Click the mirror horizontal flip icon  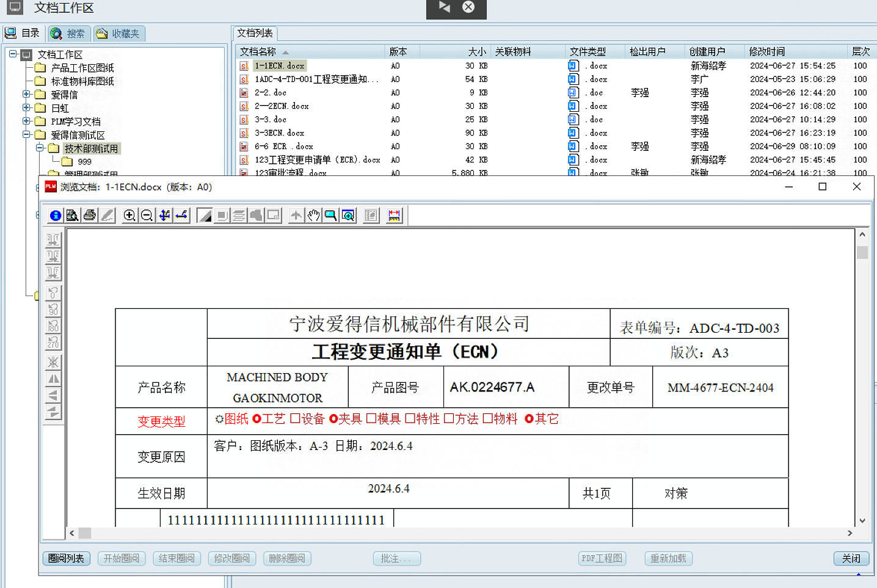(53, 379)
